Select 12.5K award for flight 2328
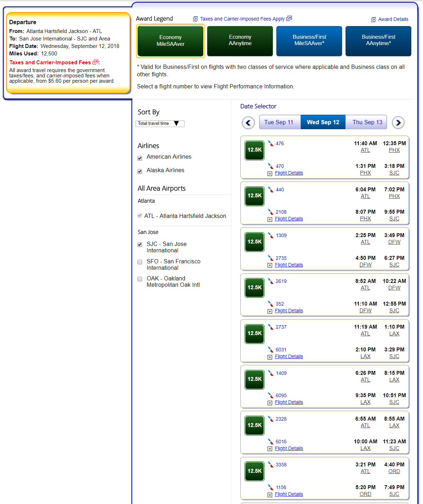 (x=254, y=425)
